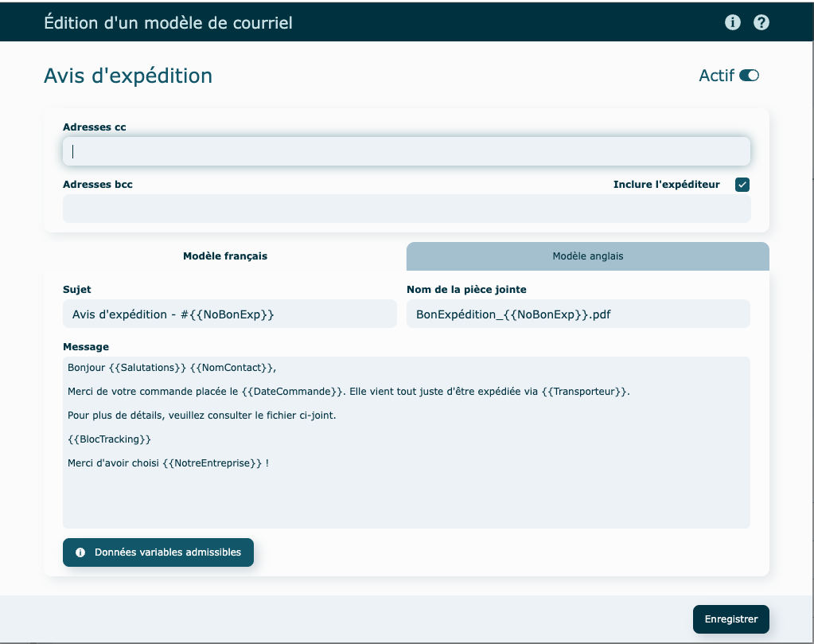Click the Actif label beside the switch
The height and width of the screenshot is (644, 814).
pyautogui.click(x=716, y=76)
